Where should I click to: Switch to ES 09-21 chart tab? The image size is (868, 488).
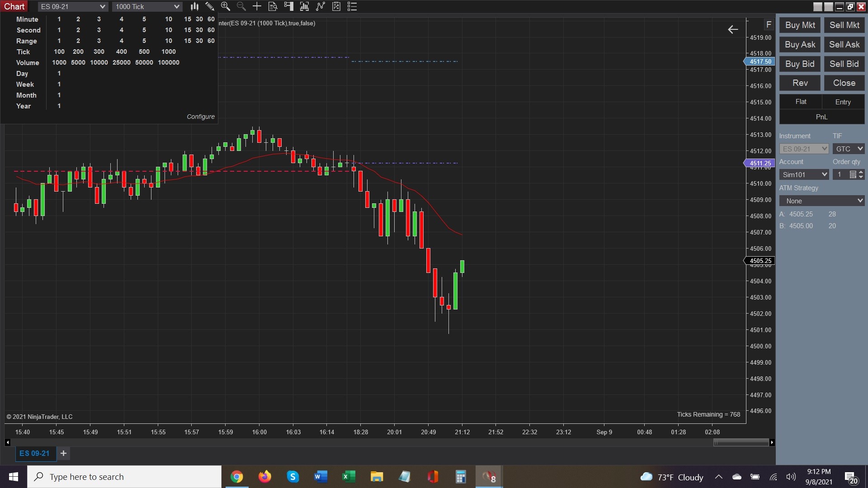34,453
